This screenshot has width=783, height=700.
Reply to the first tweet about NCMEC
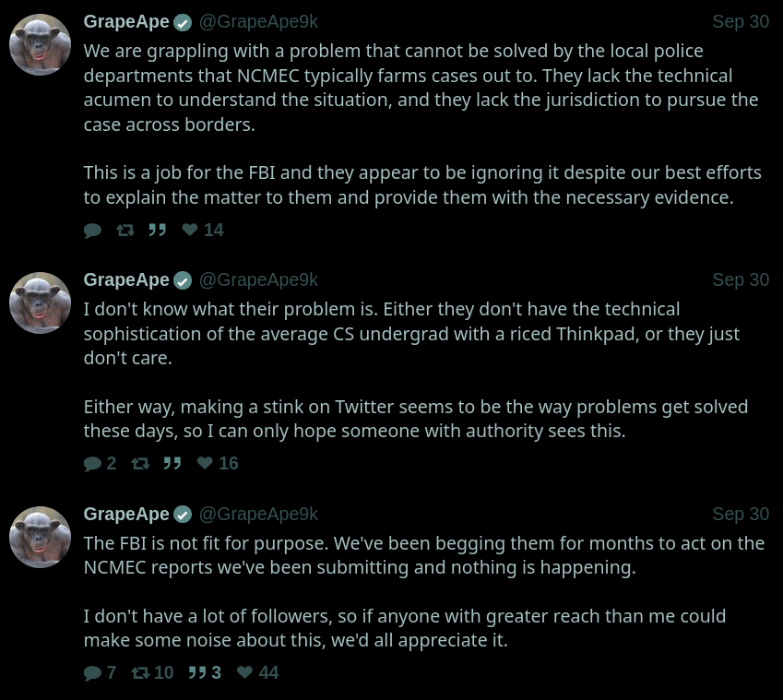[92, 231]
